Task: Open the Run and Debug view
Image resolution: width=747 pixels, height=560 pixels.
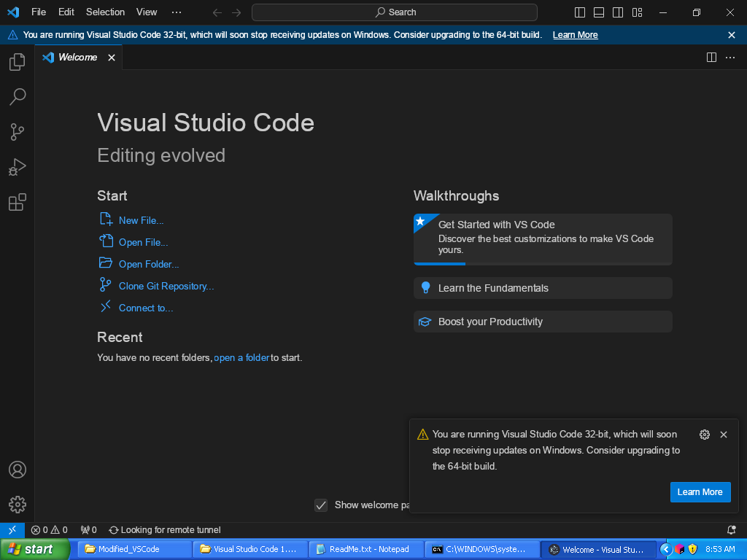Action: pos(18,167)
